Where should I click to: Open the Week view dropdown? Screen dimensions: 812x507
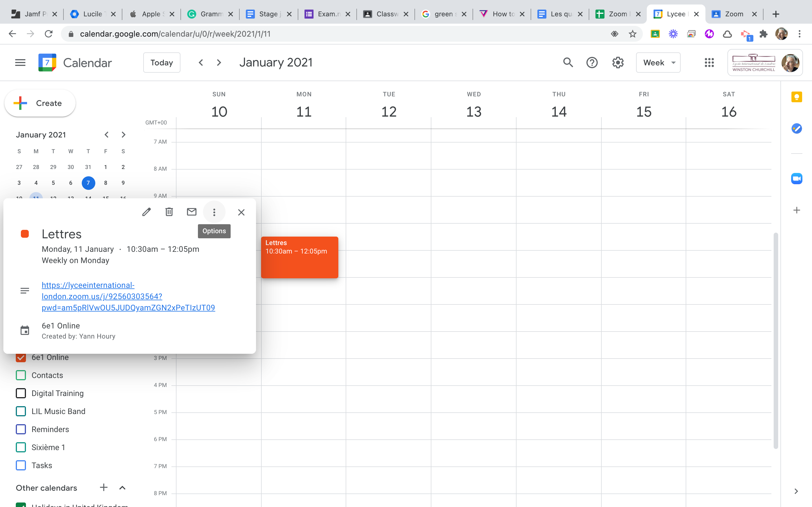658,63
